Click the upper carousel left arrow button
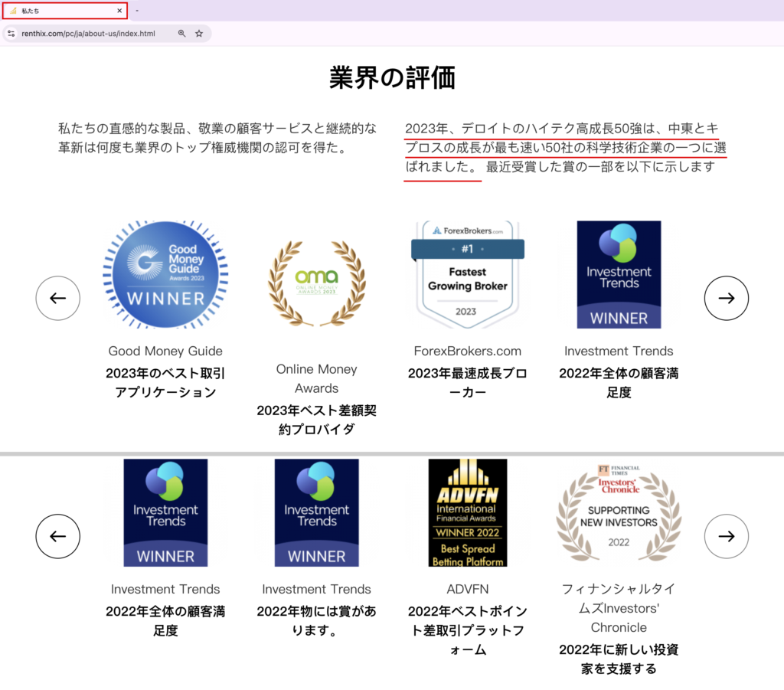 click(58, 298)
